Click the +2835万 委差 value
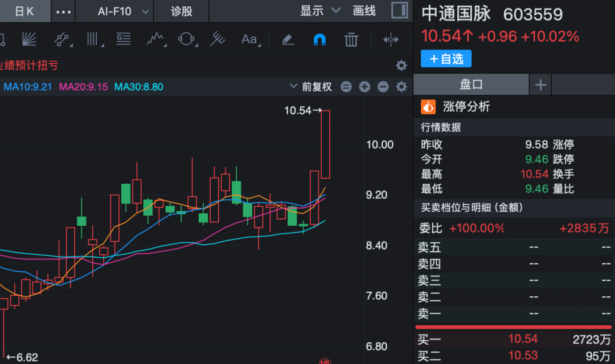 pos(584,228)
